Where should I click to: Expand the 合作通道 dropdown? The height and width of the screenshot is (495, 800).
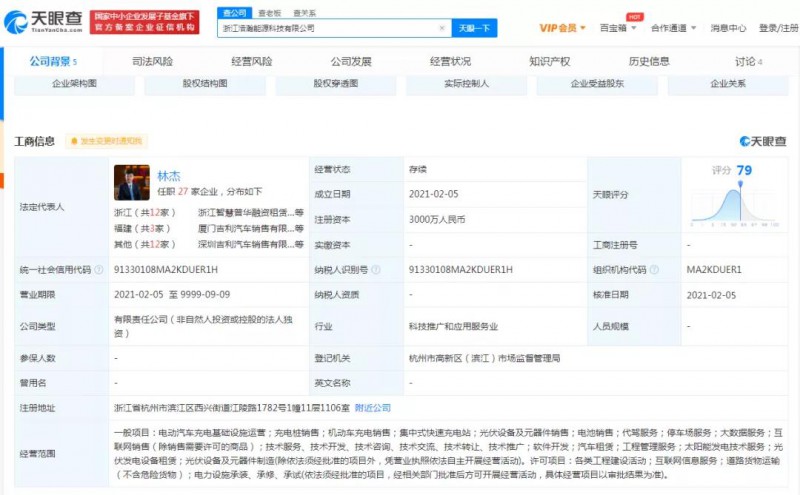coord(675,28)
